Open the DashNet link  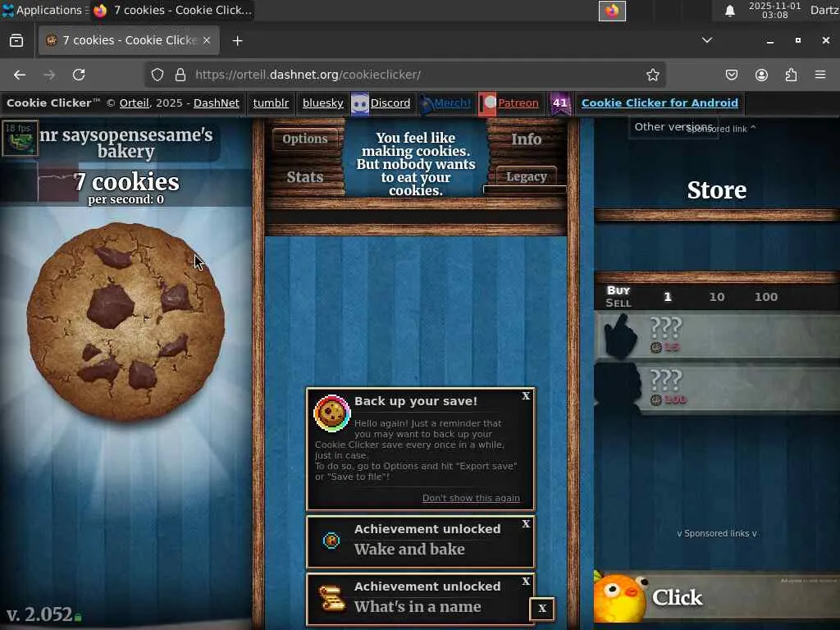click(x=217, y=103)
